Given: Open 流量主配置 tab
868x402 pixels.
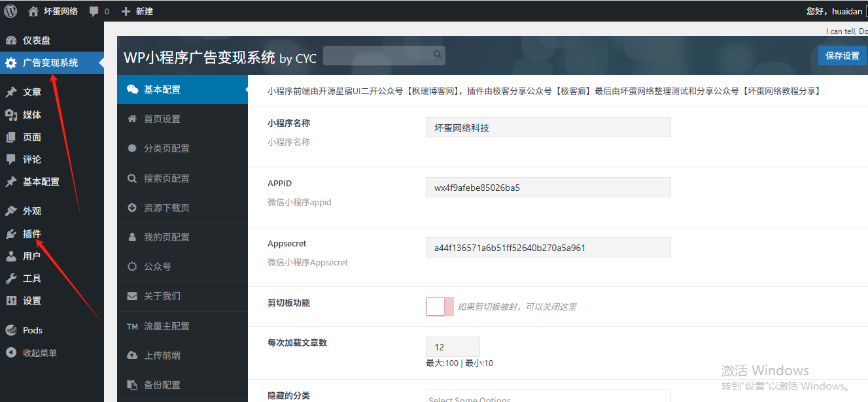Looking at the screenshot, I should click(182, 326).
